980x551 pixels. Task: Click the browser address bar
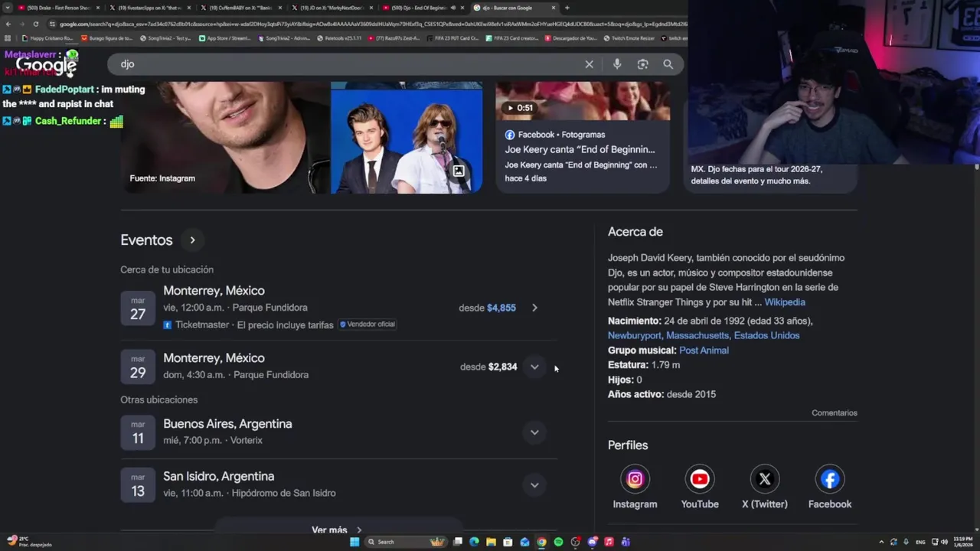[x=367, y=24]
